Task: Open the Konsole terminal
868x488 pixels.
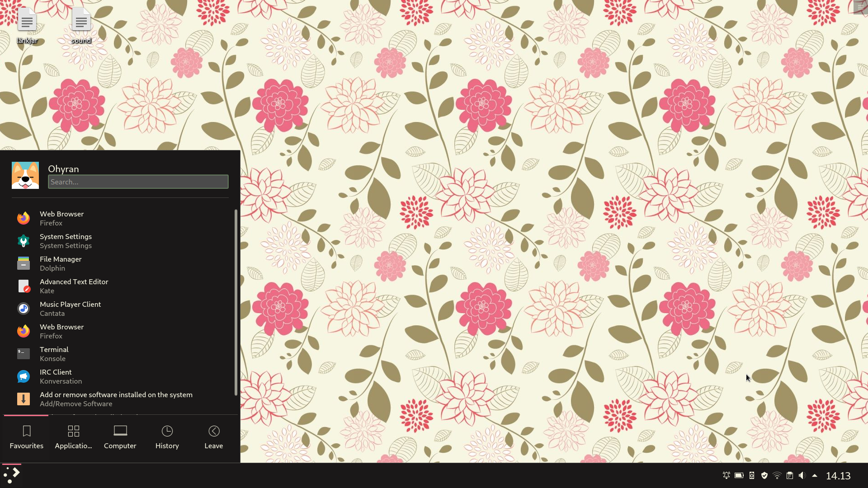Action: [120, 354]
